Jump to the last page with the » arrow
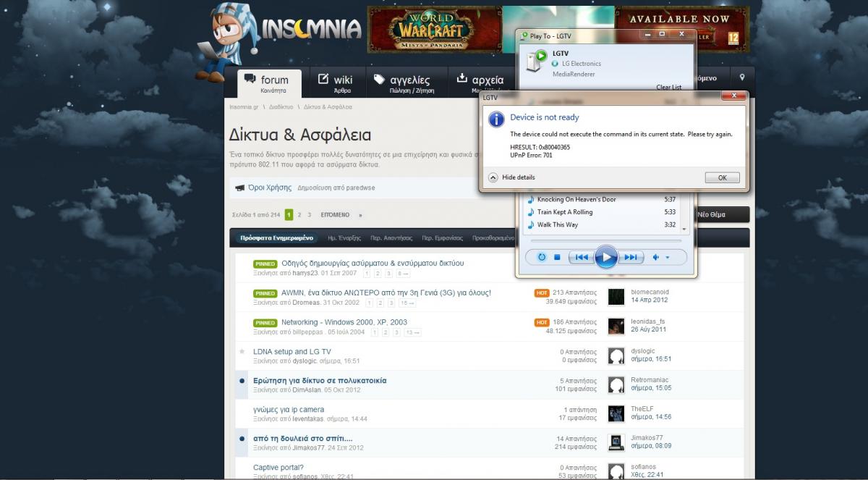 [x=360, y=215]
